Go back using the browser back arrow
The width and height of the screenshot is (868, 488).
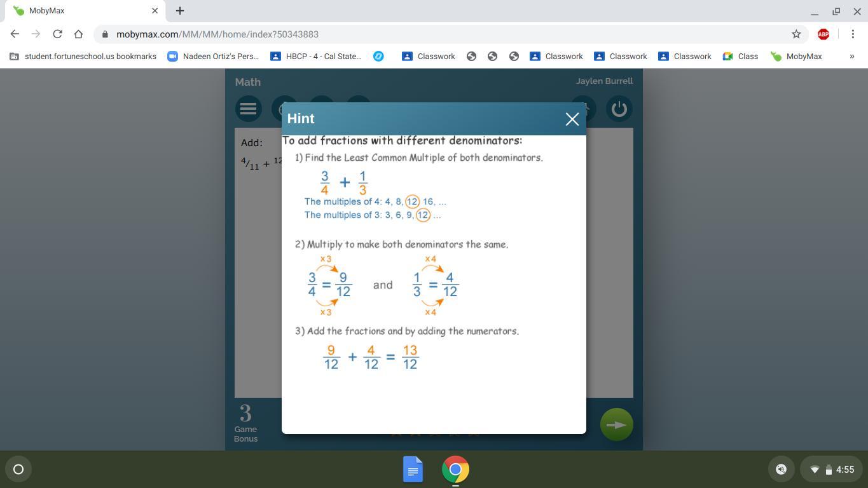tap(15, 34)
